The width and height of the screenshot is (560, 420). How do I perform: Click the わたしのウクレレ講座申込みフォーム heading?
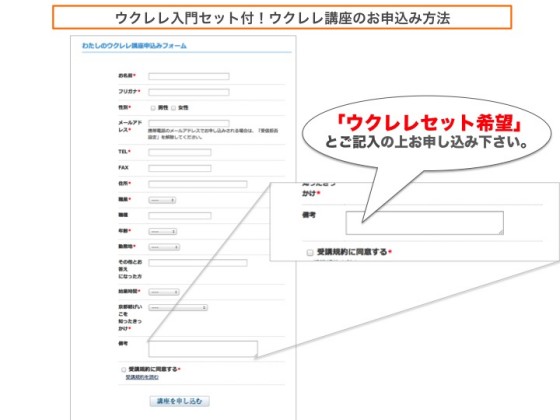134,46
